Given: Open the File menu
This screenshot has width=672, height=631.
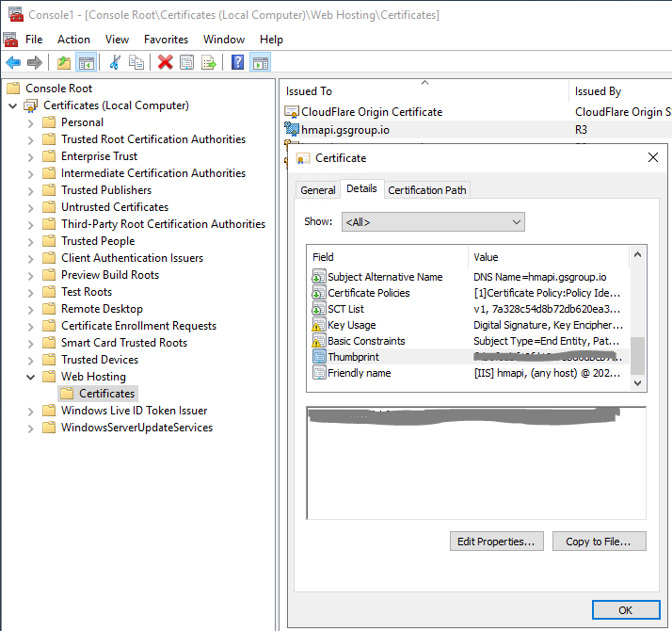Looking at the screenshot, I should coord(34,40).
